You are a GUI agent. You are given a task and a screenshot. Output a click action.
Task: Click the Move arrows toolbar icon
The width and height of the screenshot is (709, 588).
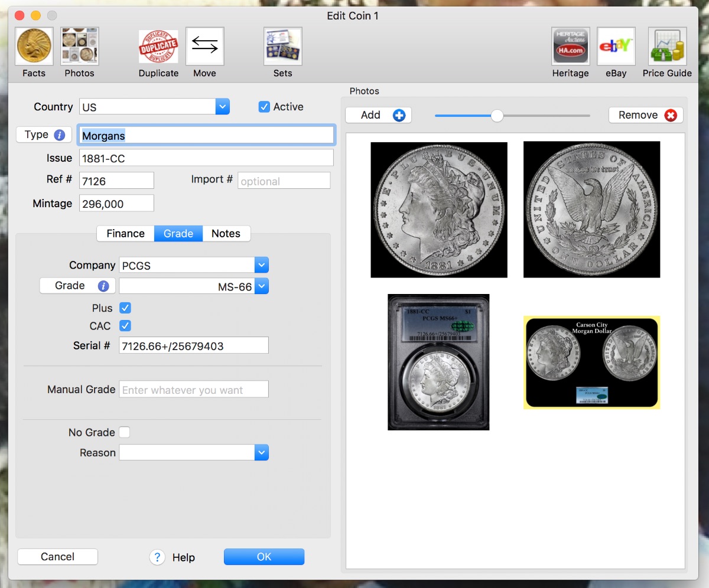pos(204,46)
